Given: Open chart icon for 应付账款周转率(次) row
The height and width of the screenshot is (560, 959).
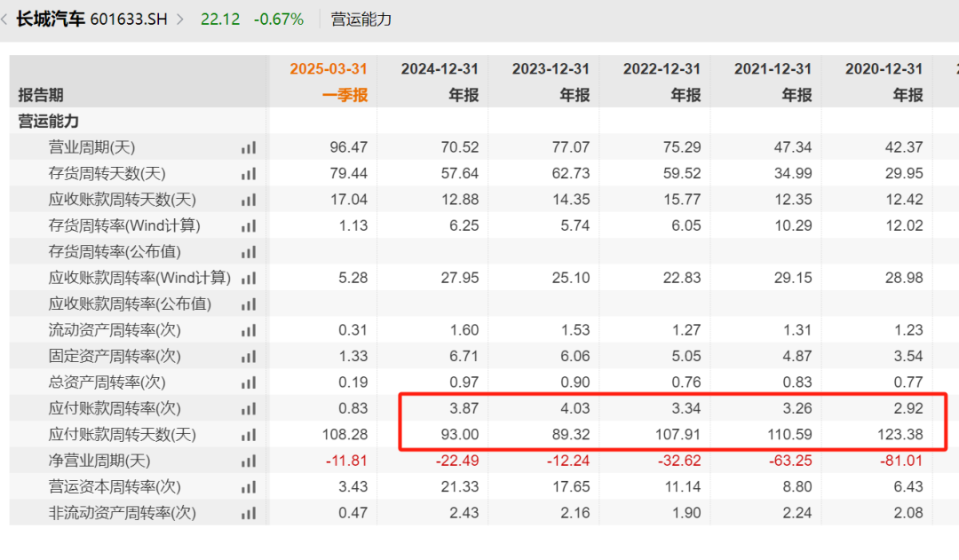Looking at the screenshot, I should [x=249, y=409].
